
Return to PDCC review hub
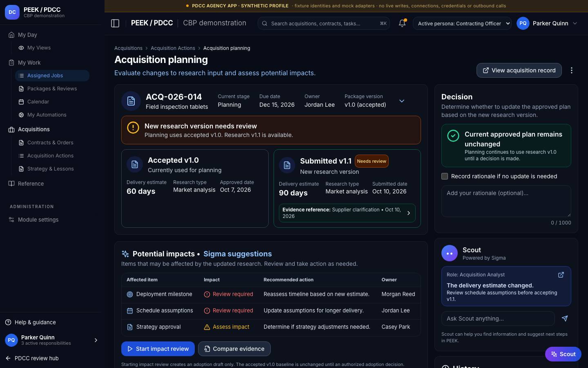click(32, 358)
